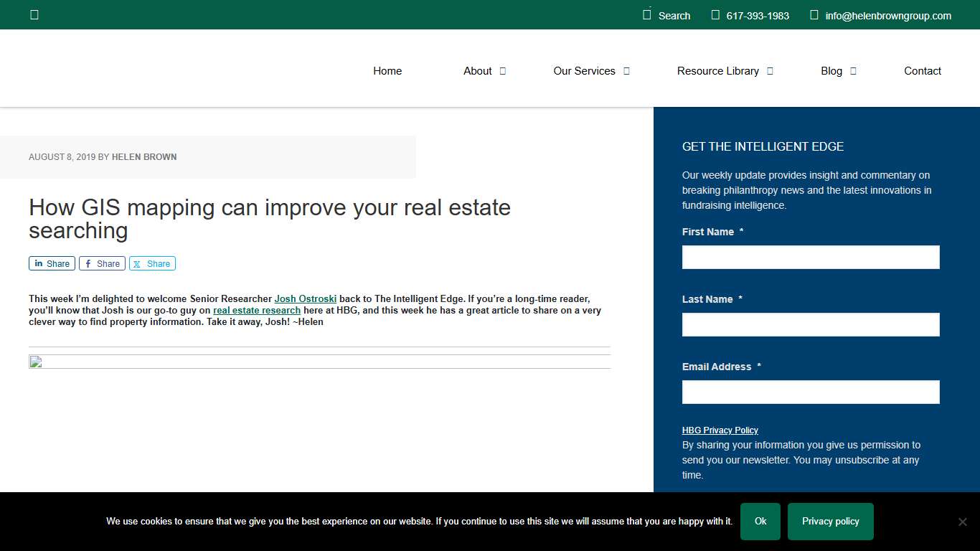Image resolution: width=980 pixels, height=551 pixels.
Task: Share the article on X
Action: pyautogui.click(x=151, y=263)
